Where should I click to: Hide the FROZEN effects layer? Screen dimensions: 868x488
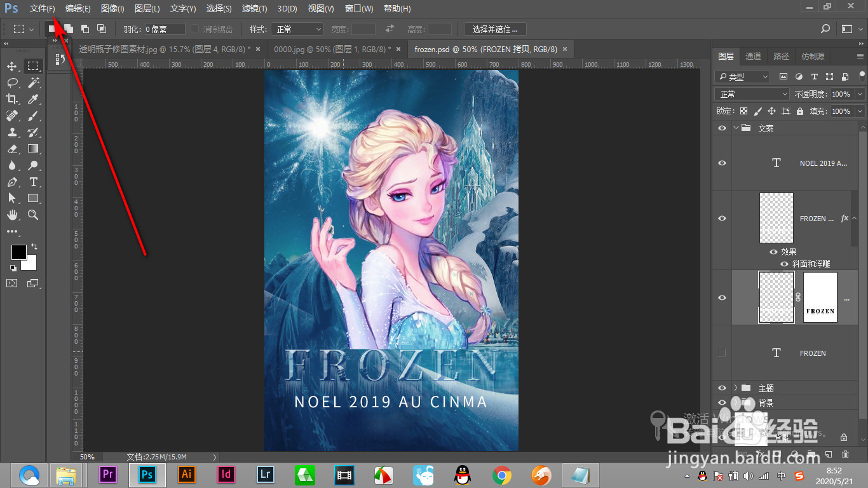[722, 219]
